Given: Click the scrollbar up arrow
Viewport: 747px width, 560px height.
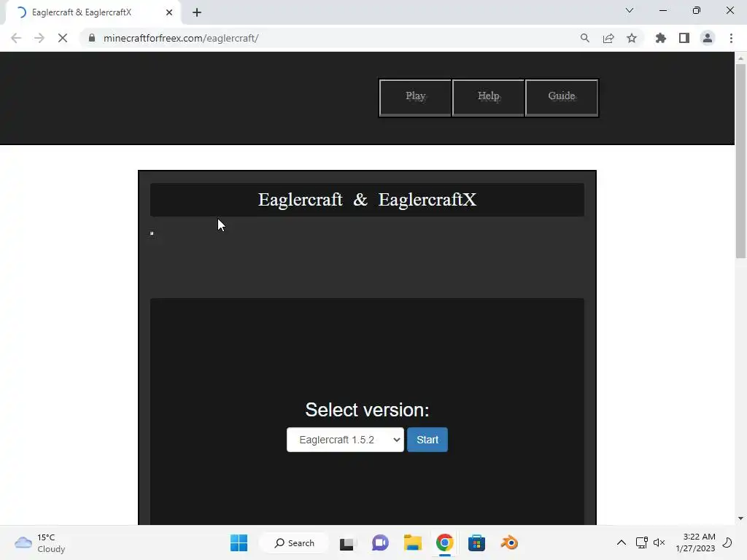Looking at the screenshot, I should 740,58.
